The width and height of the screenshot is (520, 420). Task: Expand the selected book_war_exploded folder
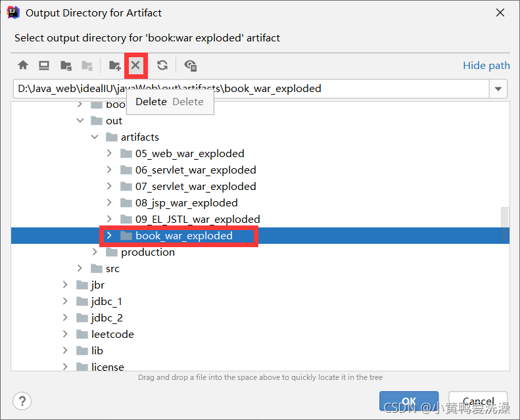click(109, 235)
